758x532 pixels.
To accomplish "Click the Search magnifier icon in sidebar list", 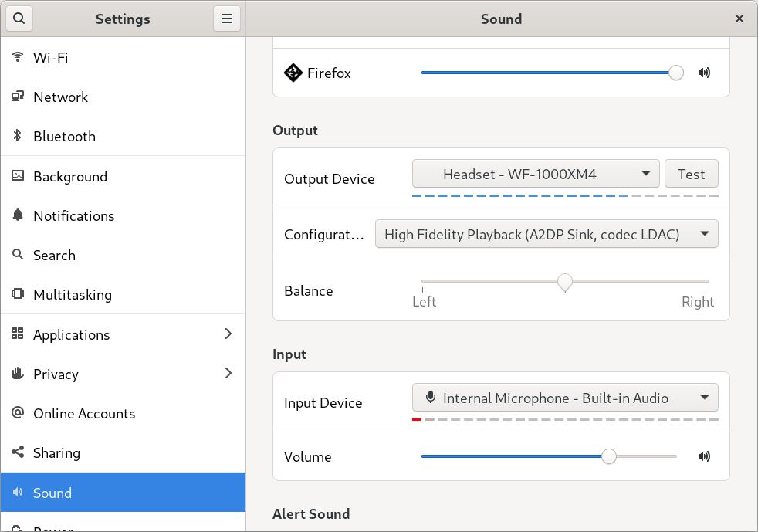I will click(x=18, y=254).
